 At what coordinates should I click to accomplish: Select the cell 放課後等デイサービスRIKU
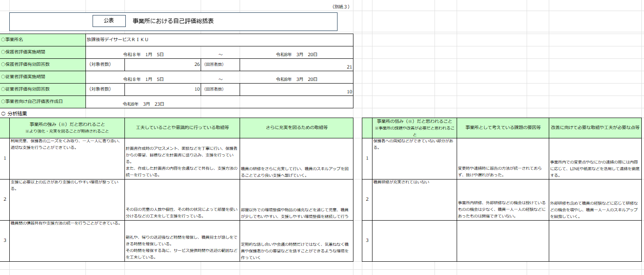pyautogui.click(x=219, y=40)
